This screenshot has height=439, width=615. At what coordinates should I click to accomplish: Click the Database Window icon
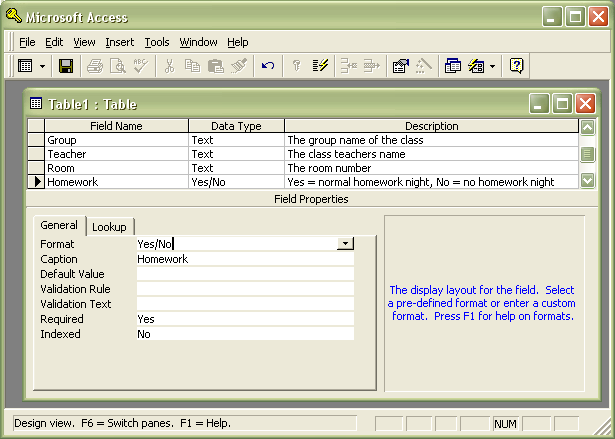point(453,66)
